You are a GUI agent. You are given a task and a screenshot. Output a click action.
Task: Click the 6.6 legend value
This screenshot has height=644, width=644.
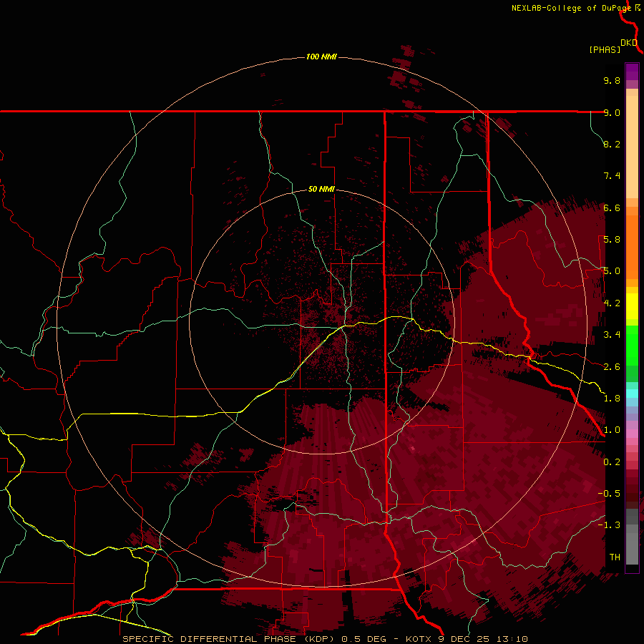(612, 208)
